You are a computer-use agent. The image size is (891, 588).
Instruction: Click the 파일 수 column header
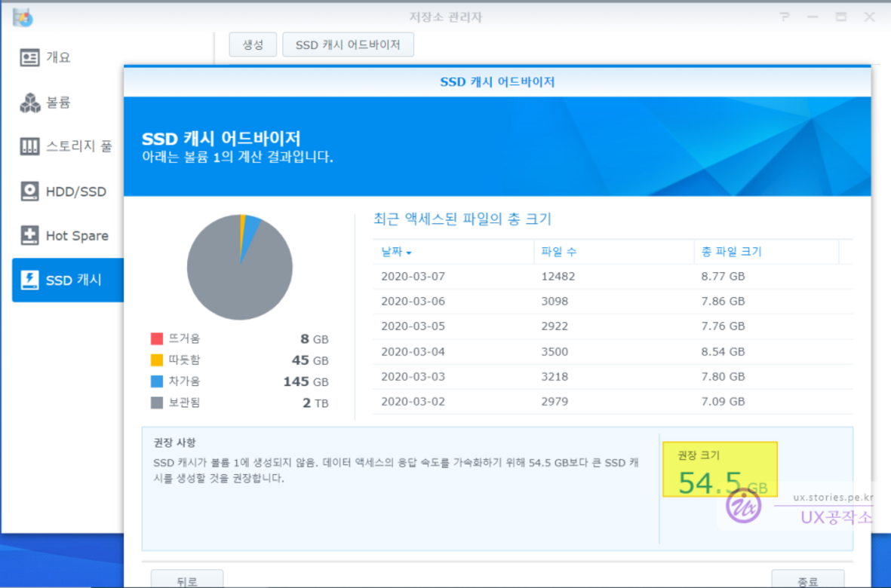click(559, 252)
